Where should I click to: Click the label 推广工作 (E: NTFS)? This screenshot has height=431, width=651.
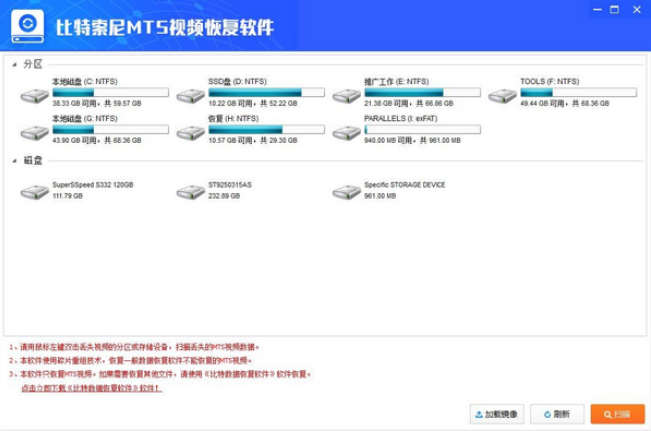(396, 81)
